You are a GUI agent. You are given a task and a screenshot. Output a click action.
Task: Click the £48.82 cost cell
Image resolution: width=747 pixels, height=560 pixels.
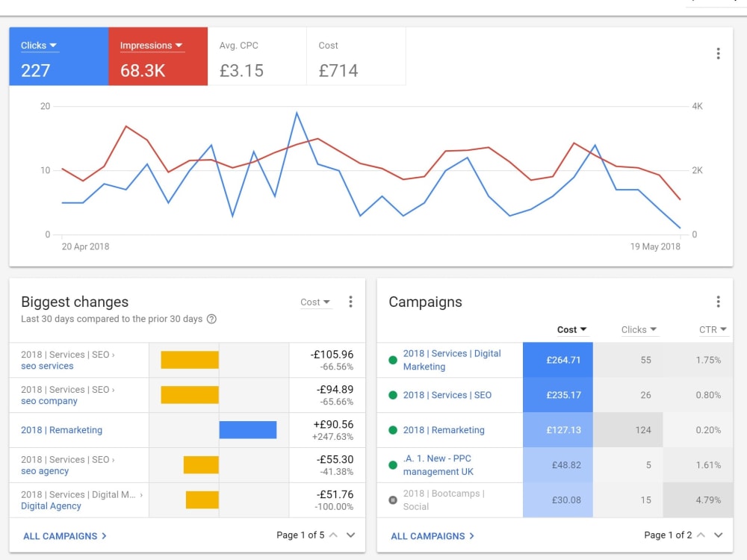pyautogui.click(x=558, y=464)
